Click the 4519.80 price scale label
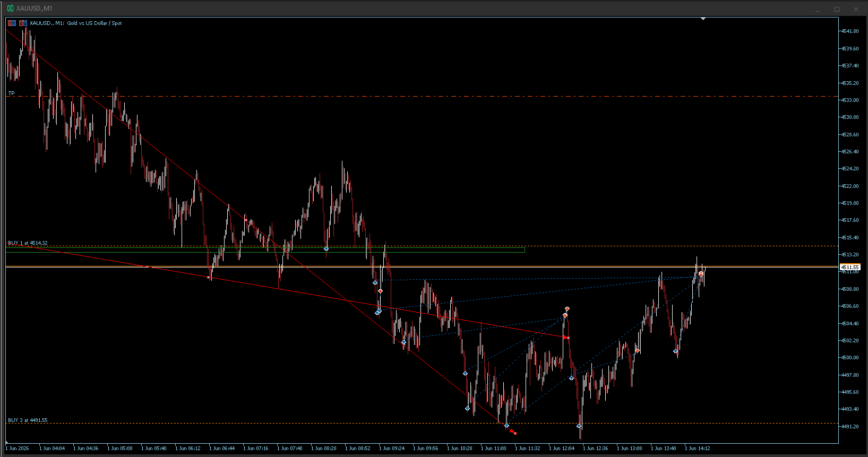The height and width of the screenshot is (457, 868). [850, 203]
